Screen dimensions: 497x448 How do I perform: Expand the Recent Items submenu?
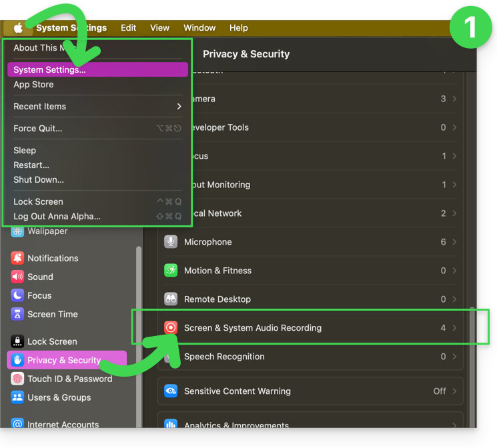pyautogui.click(x=179, y=107)
